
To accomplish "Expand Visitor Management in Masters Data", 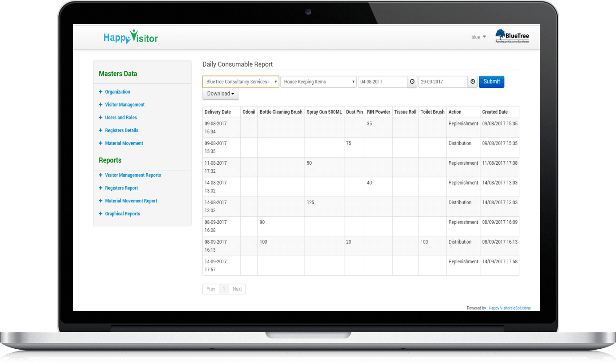I will (x=125, y=105).
